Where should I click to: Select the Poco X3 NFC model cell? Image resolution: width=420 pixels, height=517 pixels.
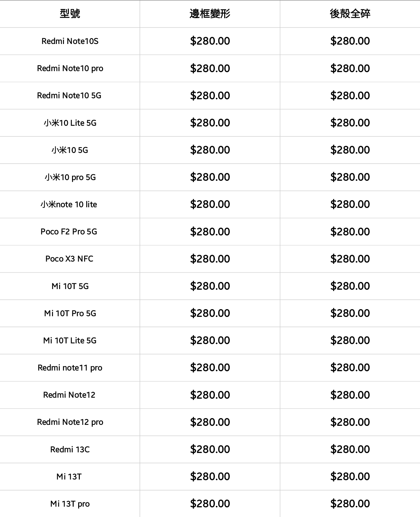[x=69, y=259]
